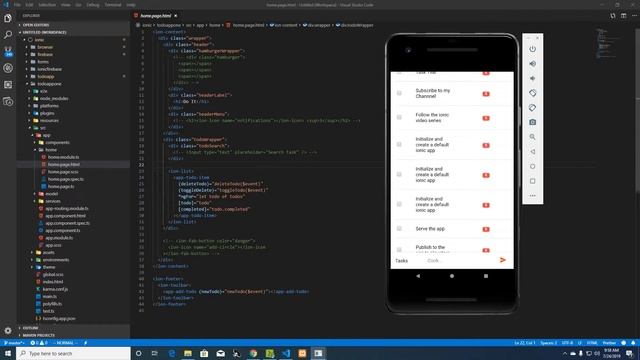
Task: Select the home.page.html editor tab
Action: [x=156, y=16]
